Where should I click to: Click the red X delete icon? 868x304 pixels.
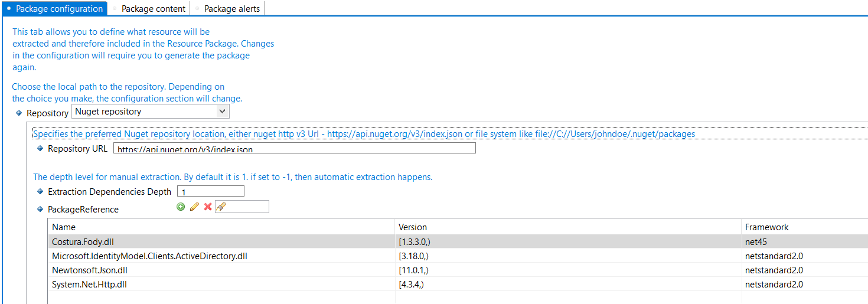pyautogui.click(x=207, y=207)
